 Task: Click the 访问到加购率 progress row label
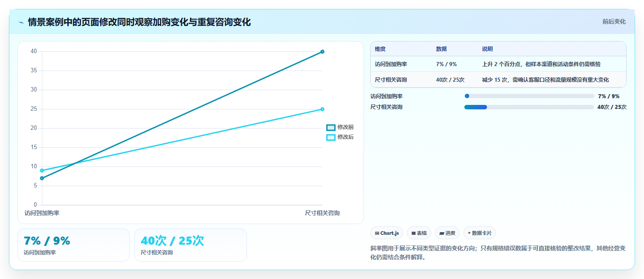click(386, 96)
